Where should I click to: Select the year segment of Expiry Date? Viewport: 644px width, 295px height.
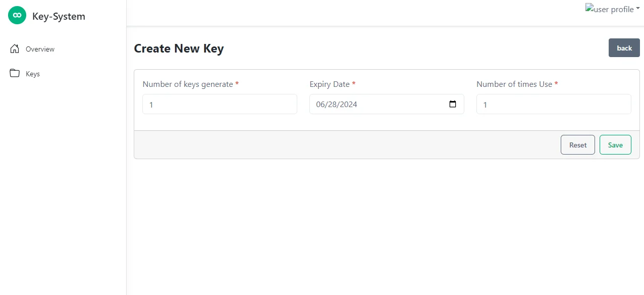pos(348,105)
